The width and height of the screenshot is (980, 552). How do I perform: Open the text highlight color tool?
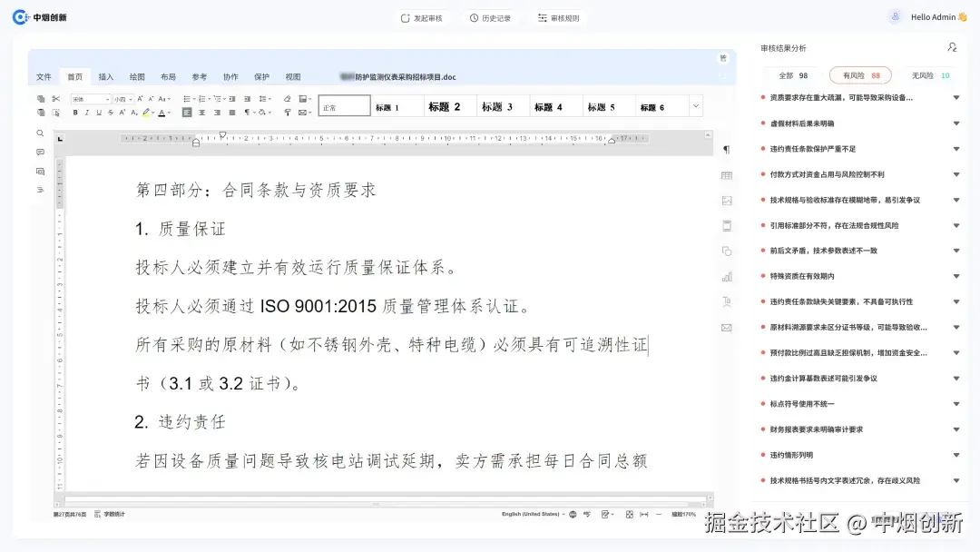(146, 112)
